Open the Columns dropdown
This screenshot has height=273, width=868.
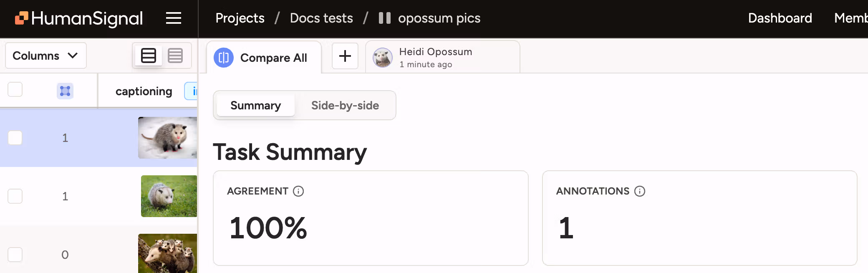(45, 56)
